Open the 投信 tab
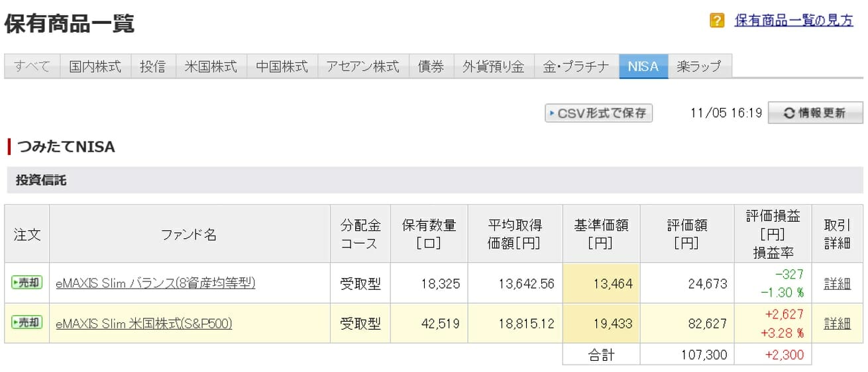The image size is (868, 372). pos(152,66)
